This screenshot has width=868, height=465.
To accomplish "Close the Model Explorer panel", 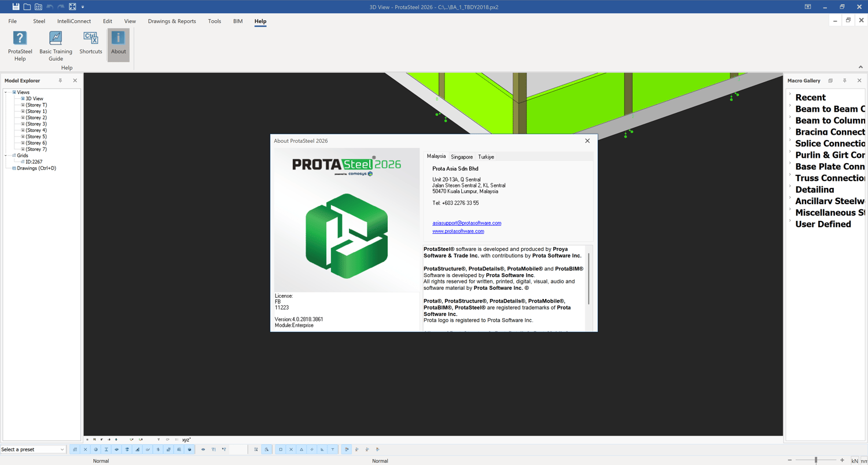I will point(75,81).
